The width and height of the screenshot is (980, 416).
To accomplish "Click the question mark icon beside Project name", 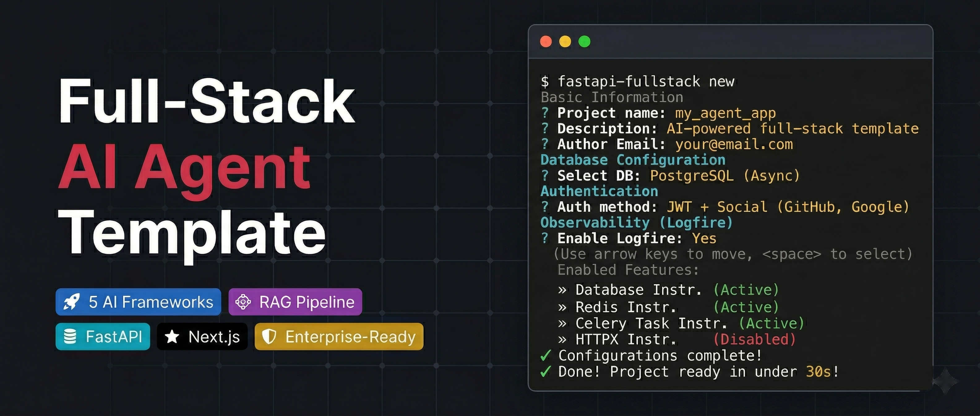I will coord(546,113).
